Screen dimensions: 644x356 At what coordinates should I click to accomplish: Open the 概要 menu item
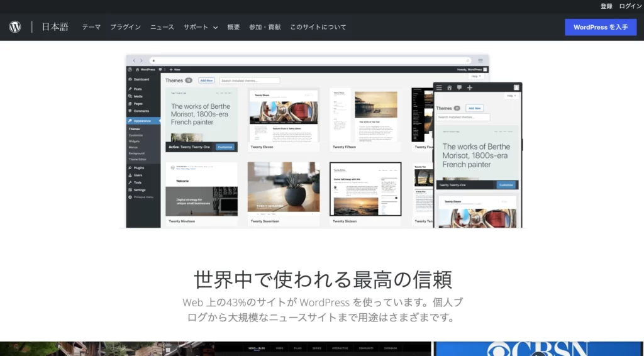point(233,27)
